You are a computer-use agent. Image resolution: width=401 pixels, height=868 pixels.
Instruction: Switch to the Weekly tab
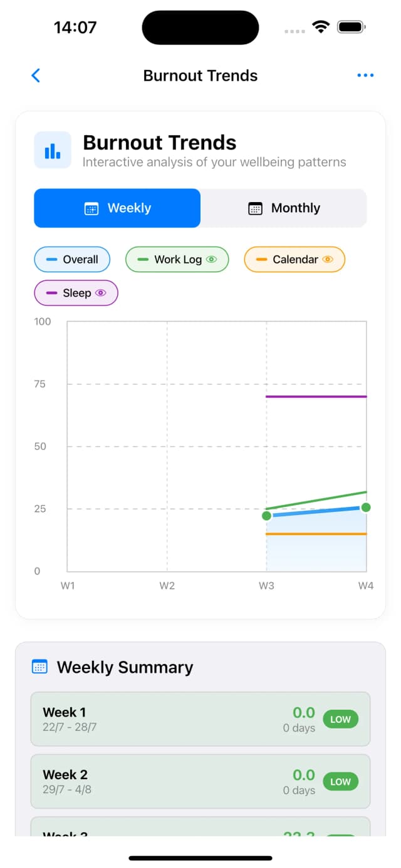(x=117, y=208)
